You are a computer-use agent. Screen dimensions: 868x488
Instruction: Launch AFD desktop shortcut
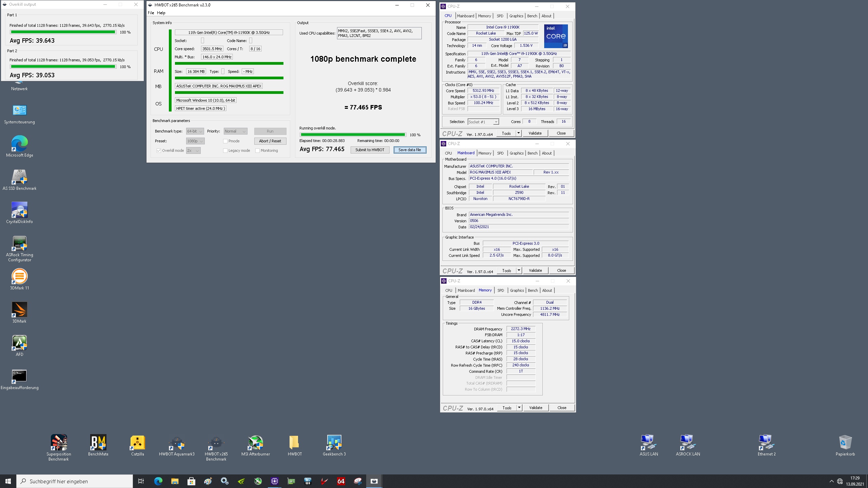point(19,346)
